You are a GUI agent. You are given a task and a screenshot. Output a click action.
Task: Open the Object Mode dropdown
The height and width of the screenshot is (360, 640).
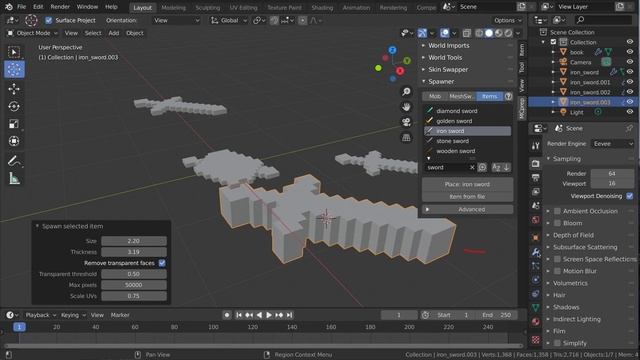(33, 33)
